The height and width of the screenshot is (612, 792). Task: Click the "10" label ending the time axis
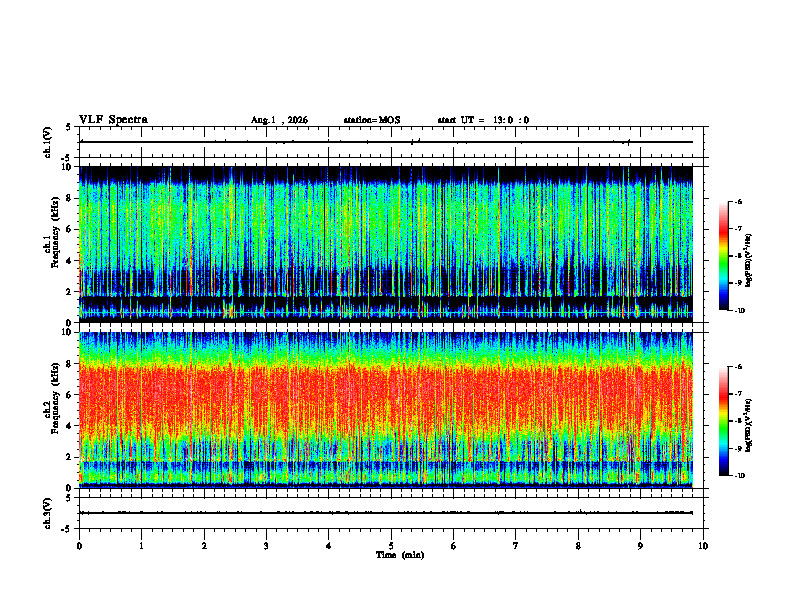click(703, 546)
